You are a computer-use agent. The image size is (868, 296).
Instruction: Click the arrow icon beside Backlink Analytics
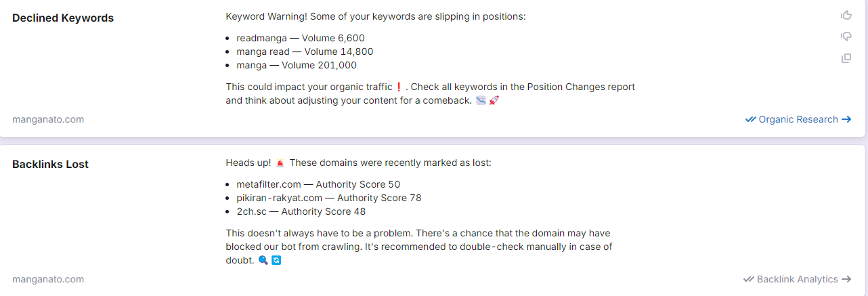pos(846,279)
